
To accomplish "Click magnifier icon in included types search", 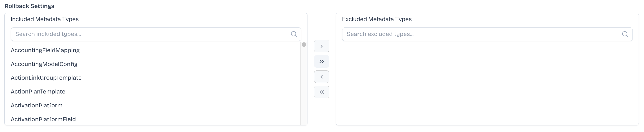I will click(294, 34).
